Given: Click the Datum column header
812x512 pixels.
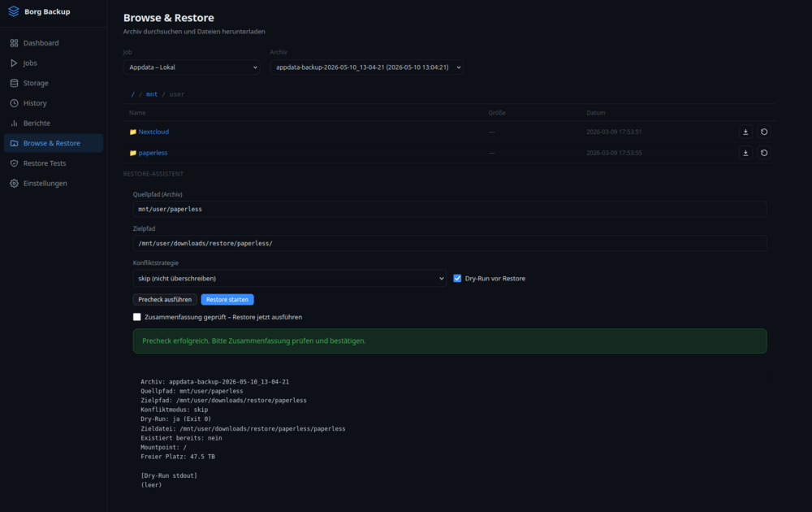Looking at the screenshot, I should (595, 112).
